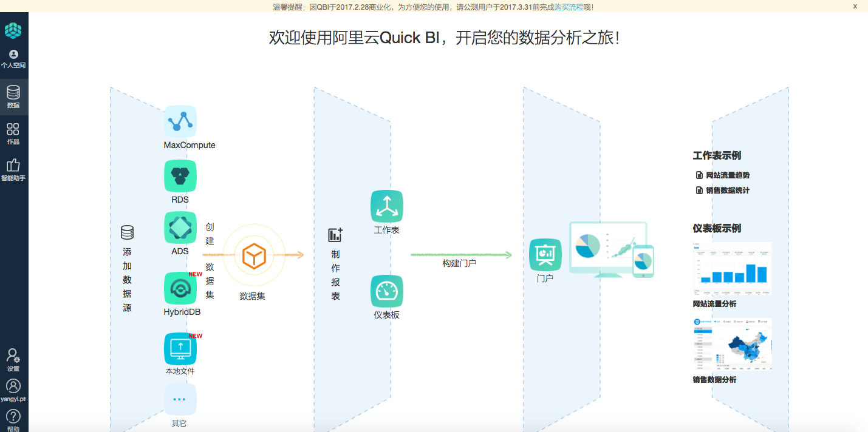
Task: Select the MaxCompute data source icon
Action: (180, 121)
